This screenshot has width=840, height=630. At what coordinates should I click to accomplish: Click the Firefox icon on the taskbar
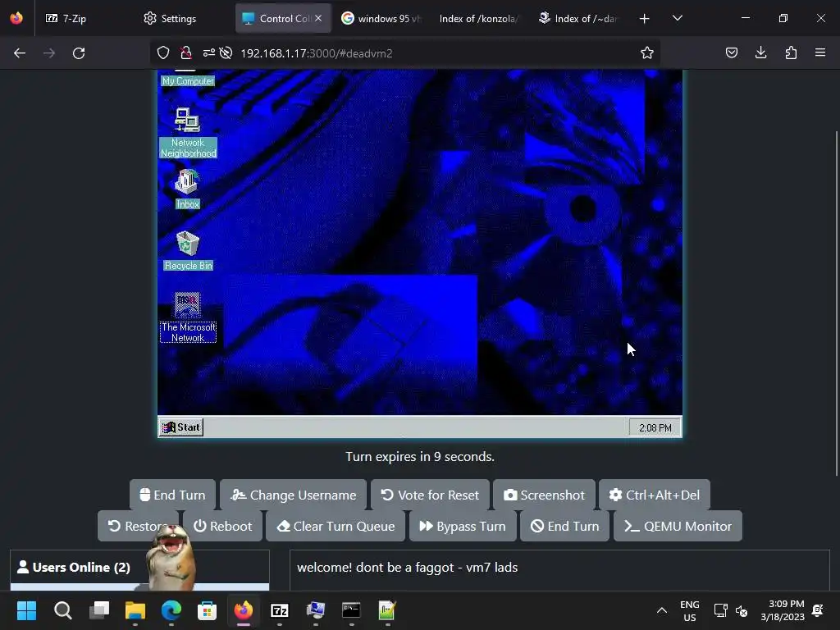(x=243, y=610)
